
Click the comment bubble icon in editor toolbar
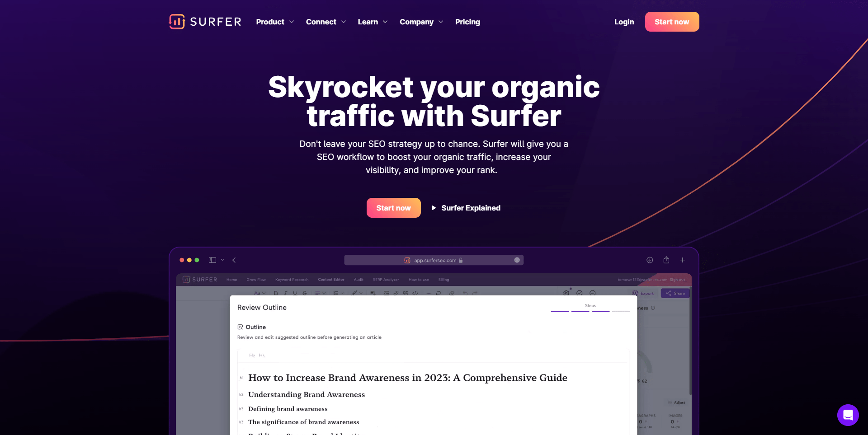coord(593,293)
